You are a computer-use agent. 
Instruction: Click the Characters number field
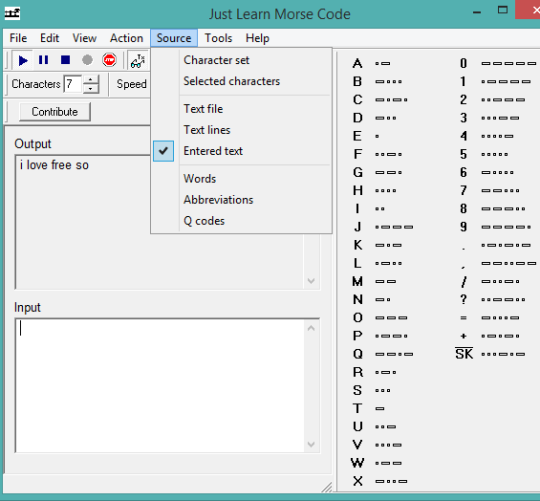[73, 84]
